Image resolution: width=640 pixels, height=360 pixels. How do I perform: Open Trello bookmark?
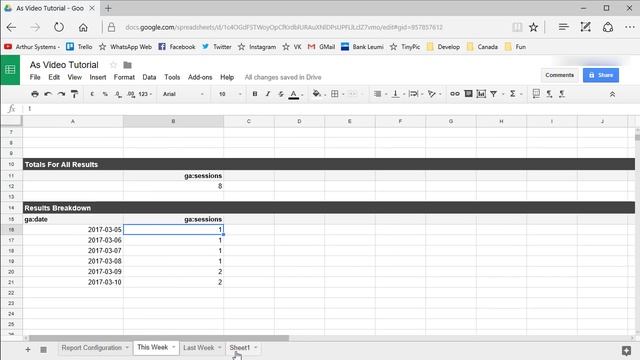[79, 47]
